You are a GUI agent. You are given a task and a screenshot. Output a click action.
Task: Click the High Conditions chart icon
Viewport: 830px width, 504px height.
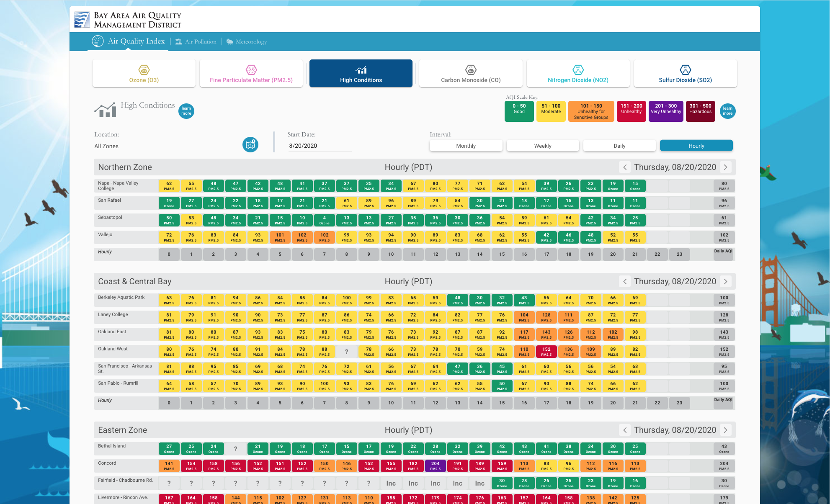[361, 70]
